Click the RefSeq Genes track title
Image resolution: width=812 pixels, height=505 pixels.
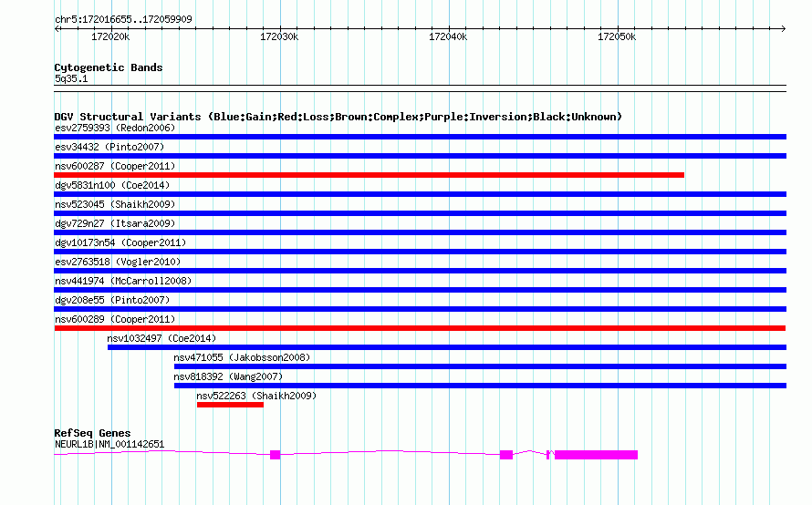point(93,433)
